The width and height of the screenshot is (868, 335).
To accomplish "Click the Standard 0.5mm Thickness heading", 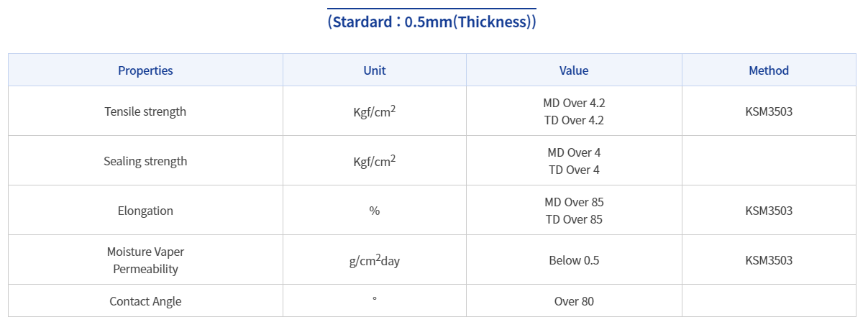I will (431, 22).
